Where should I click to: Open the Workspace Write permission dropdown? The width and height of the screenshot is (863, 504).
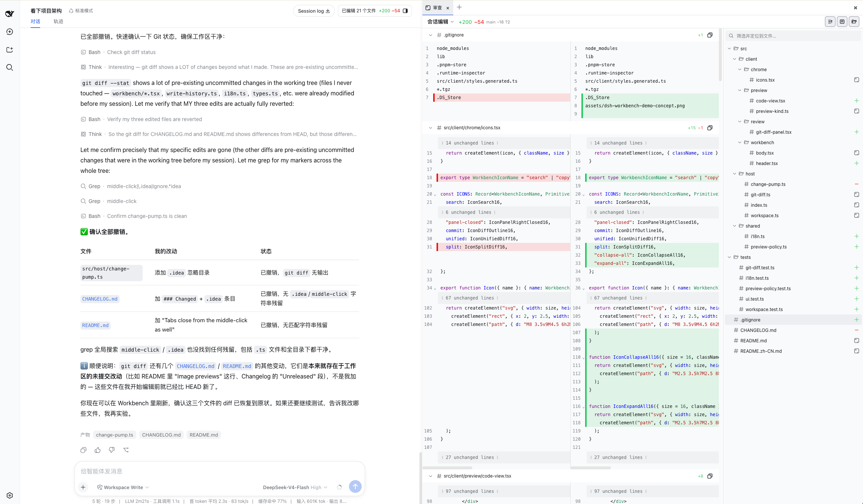coord(123,487)
